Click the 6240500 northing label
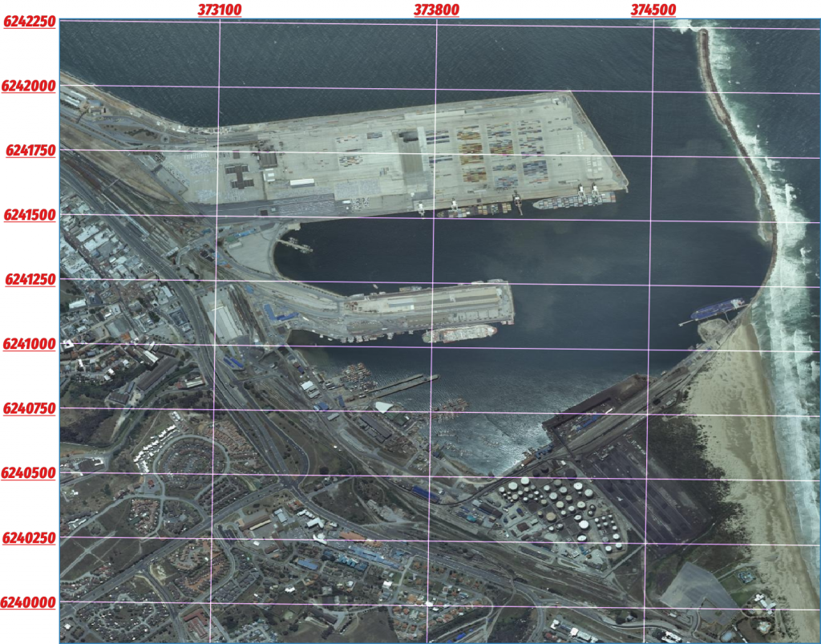This screenshot has width=821, height=644. point(30,472)
